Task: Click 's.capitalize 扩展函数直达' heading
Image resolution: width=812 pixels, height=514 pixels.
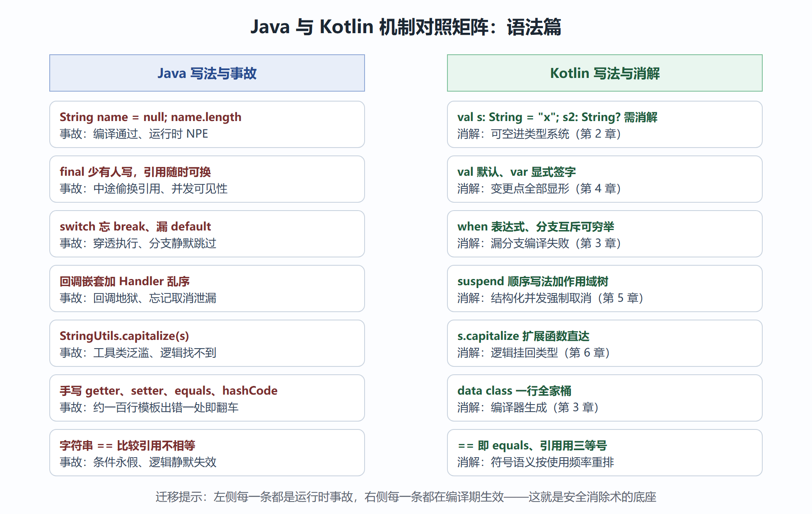Action: pyautogui.click(x=523, y=336)
